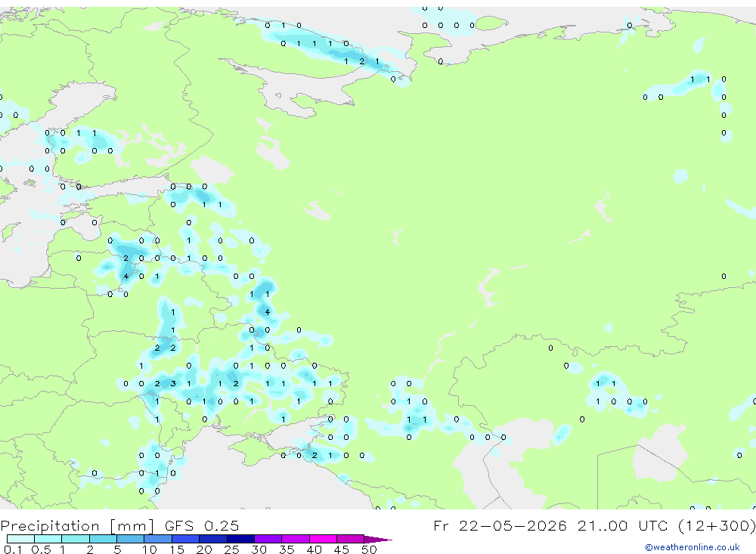Click the 40–45 mm magenta swatch

[x=323, y=539]
